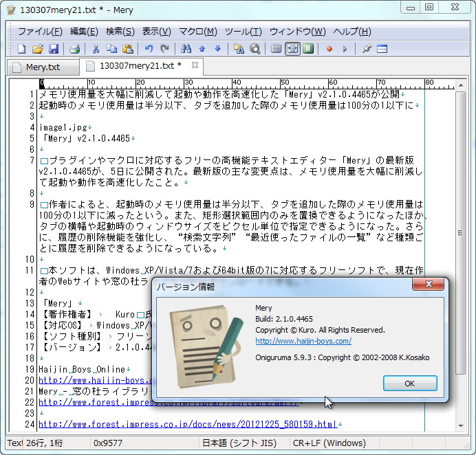
Task: Redo the last undone edit
Action: [x=164, y=49]
